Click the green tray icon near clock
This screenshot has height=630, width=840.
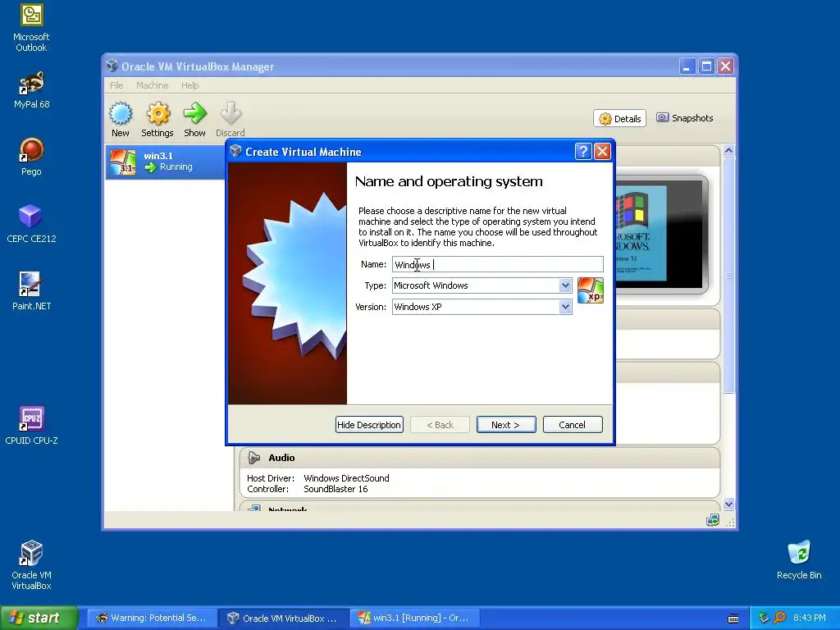[x=764, y=619]
